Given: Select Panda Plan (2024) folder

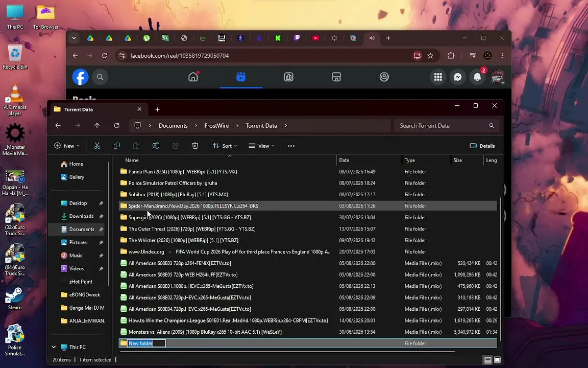Looking at the screenshot, I should [x=308, y=172].
